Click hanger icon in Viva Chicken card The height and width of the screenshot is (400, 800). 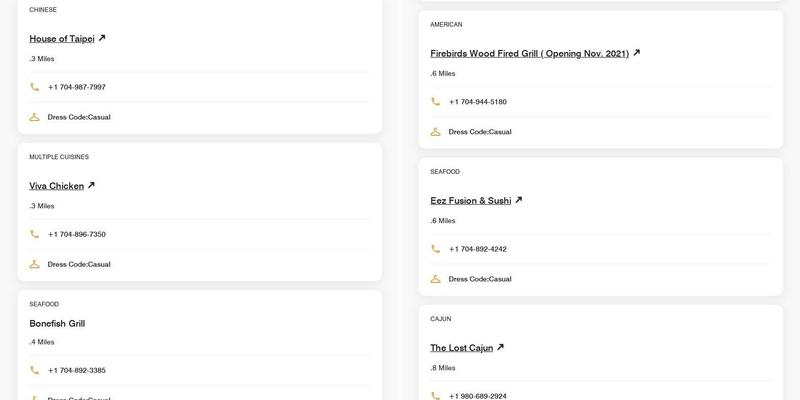[35, 264]
